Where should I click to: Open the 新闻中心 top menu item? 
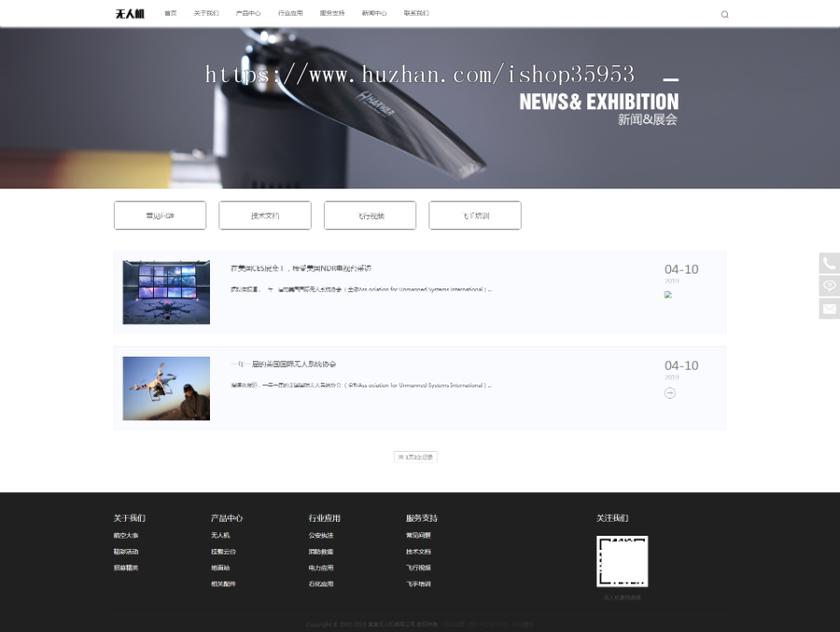point(374,13)
